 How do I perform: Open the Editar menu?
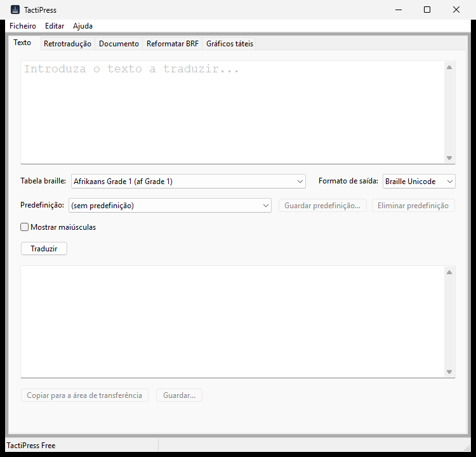55,26
